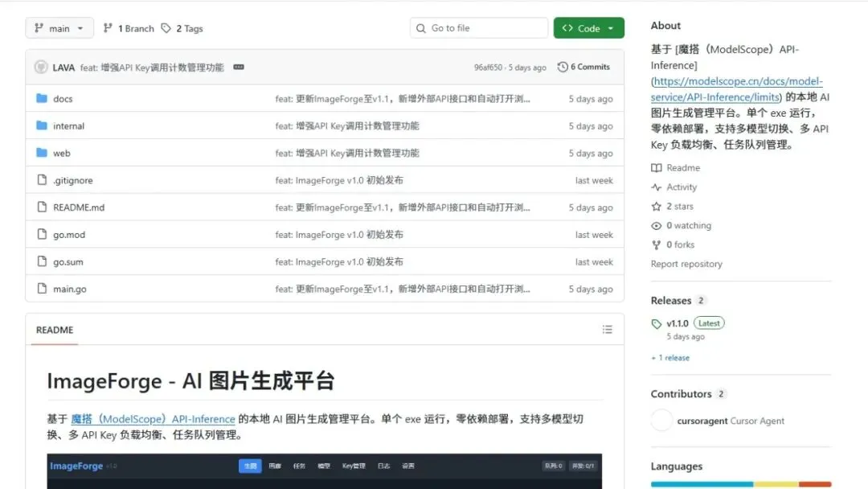The height and width of the screenshot is (489, 868).
Task: Focus the Go to file search field
Action: pyautogui.click(x=479, y=27)
